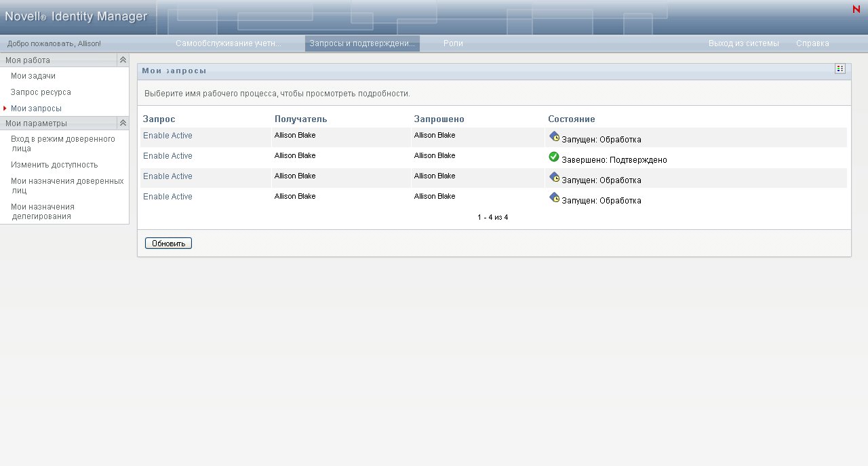Open Запрос ресурса in sidebar

(x=41, y=92)
